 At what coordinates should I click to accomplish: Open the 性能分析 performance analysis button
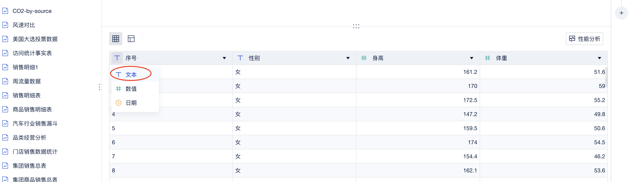584,39
